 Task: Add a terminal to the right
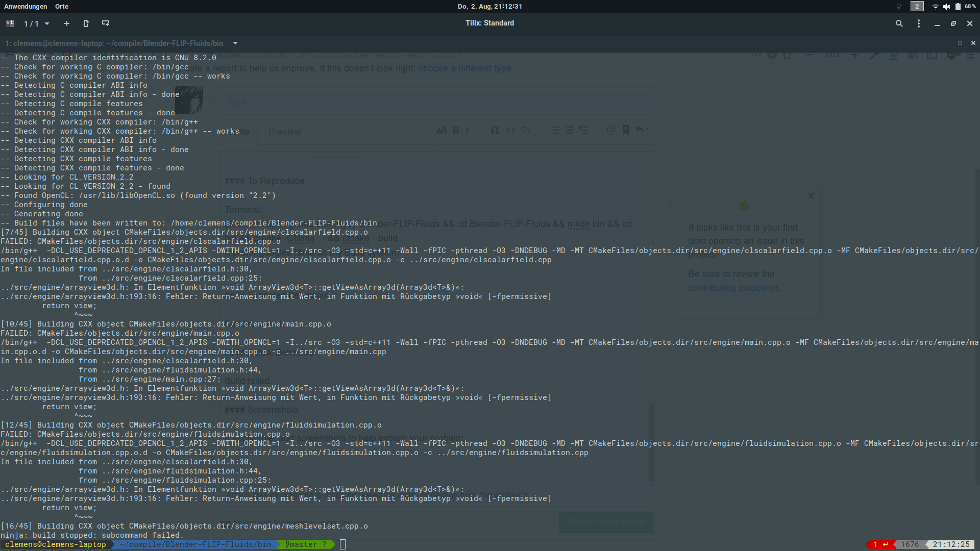pyautogui.click(x=86, y=23)
